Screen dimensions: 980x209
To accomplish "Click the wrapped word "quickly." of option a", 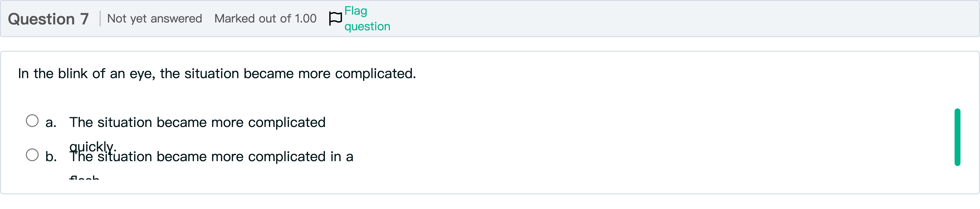I will click(92, 146).
